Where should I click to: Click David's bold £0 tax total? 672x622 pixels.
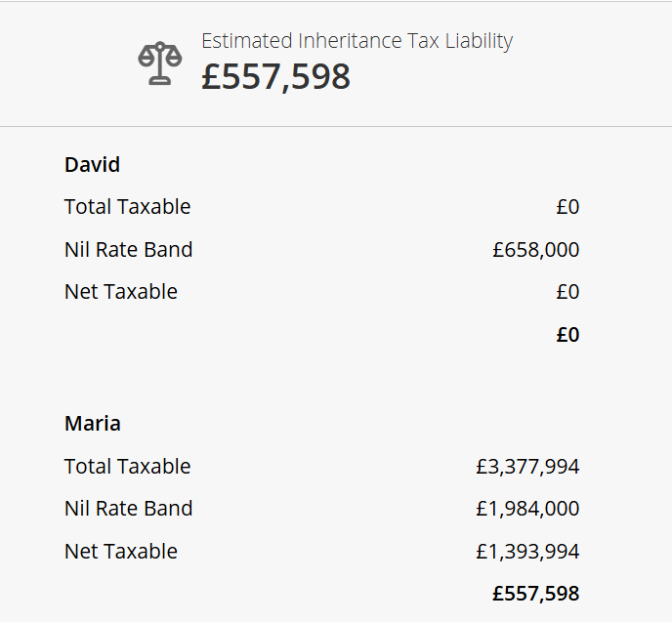click(567, 335)
